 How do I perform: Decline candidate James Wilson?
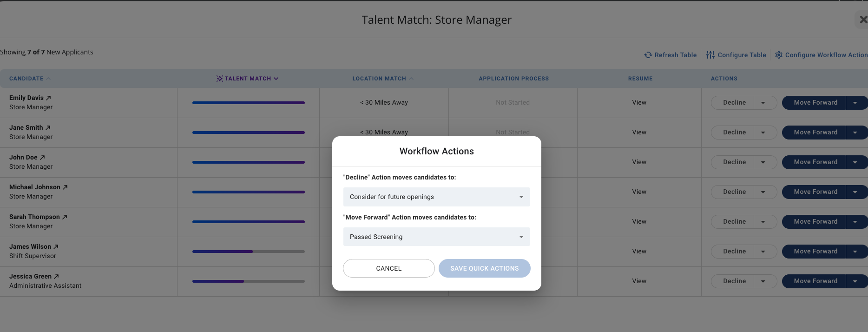click(733, 252)
